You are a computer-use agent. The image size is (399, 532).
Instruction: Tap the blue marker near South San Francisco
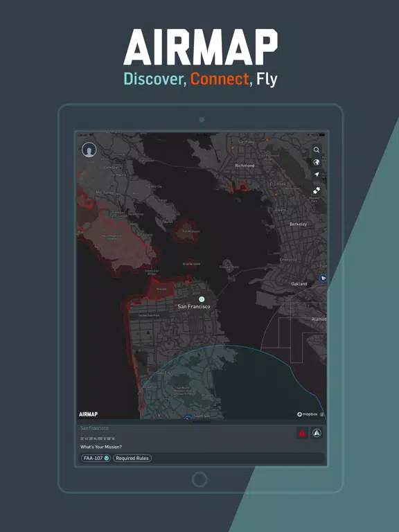tap(188, 418)
